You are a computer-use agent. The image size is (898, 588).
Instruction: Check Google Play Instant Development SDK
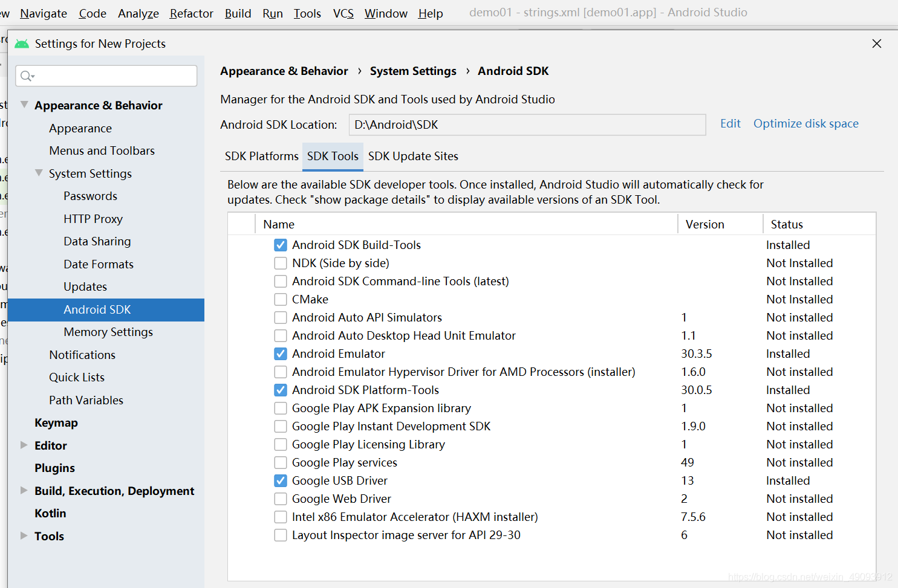pyautogui.click(x=281, y=426)
